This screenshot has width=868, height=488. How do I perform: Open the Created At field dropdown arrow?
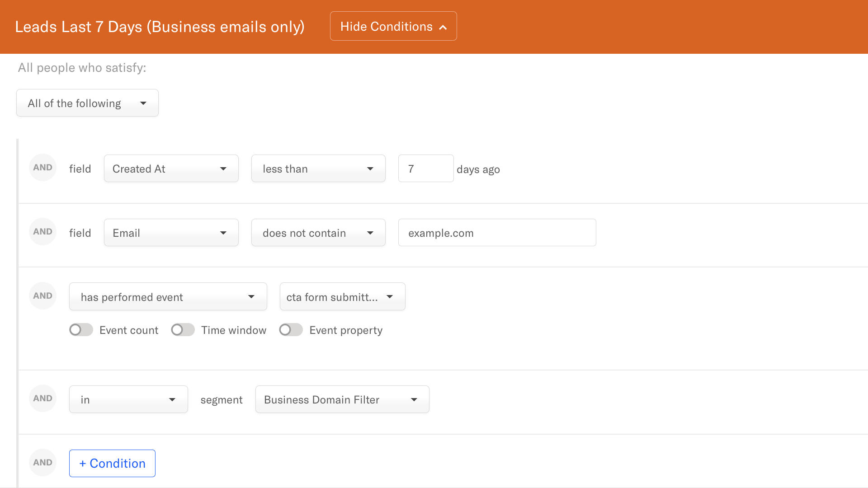click(x=223, y=169)
